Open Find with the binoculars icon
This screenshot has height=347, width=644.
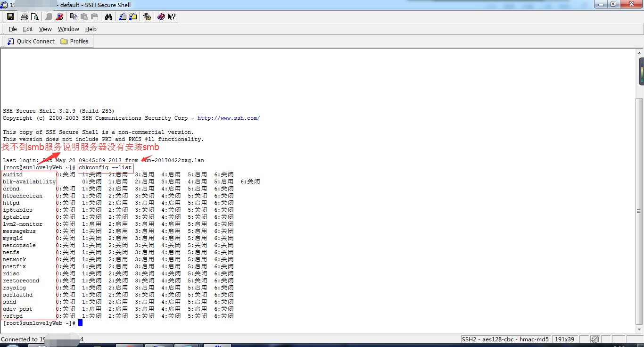(x=108, y=17)
